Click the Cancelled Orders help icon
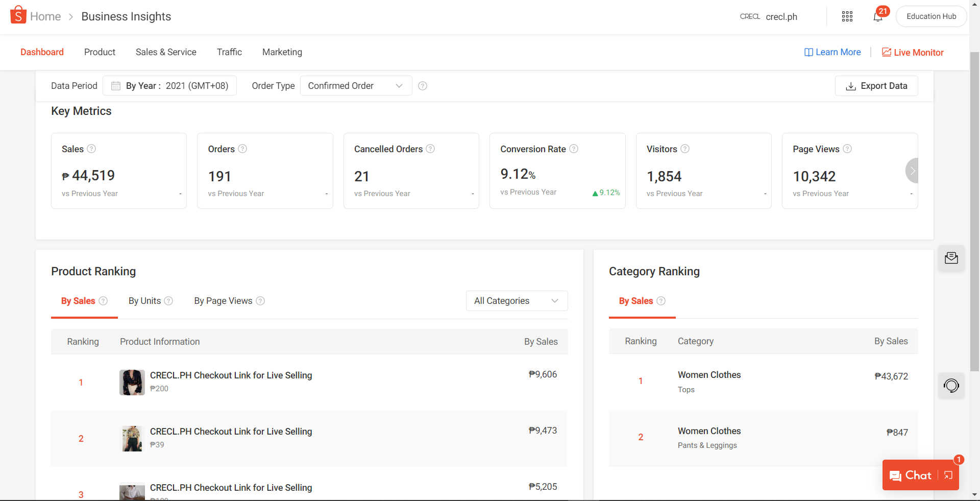The image size is (980, 501). (430, 149)
